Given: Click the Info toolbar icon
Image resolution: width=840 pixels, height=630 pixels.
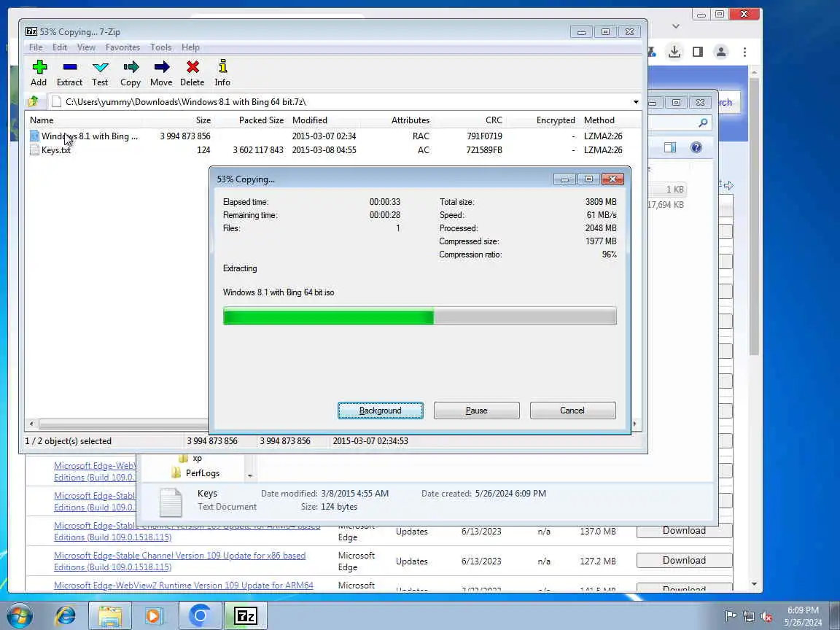Looking at the screenshot, I should point(223,73).
